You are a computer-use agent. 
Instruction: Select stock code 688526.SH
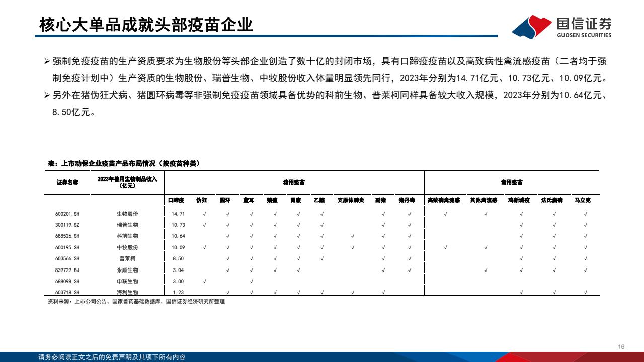67,236
